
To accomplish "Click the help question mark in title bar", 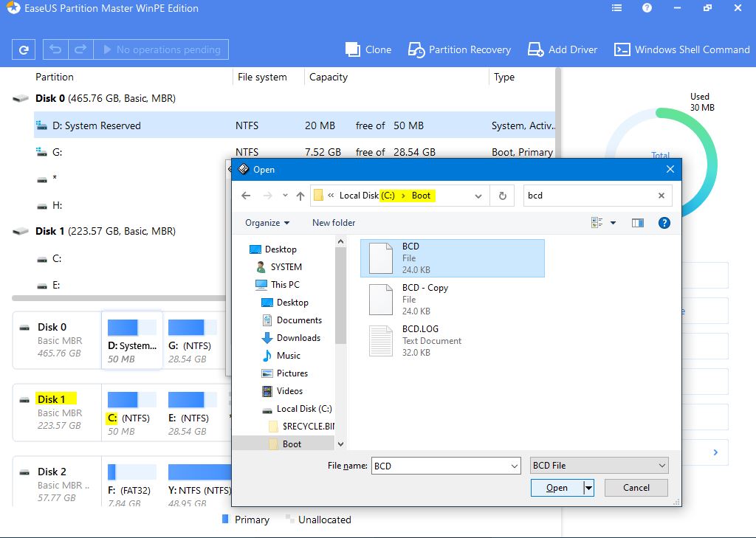I will (x=647, y=8).
